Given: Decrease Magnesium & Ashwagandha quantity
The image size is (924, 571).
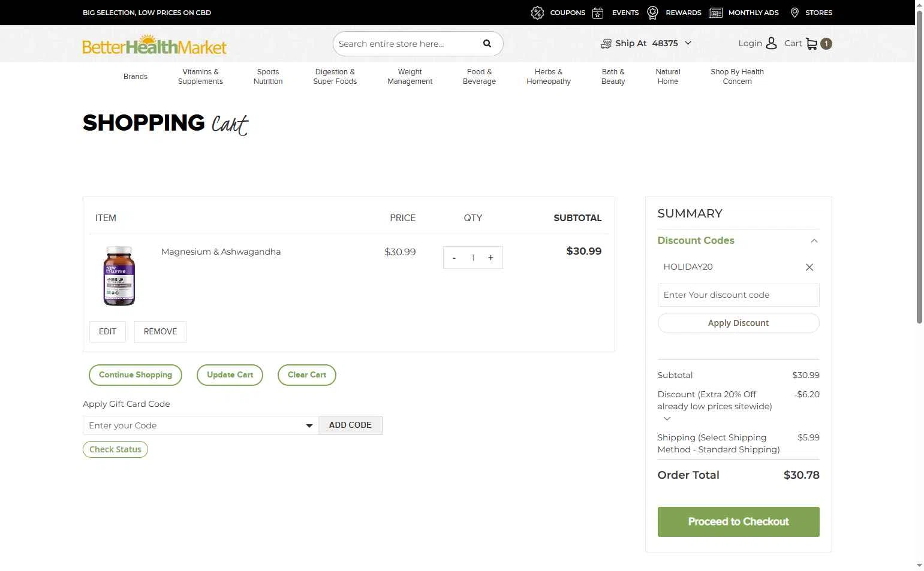Looking at the screenshot, I should coord(454,258).
